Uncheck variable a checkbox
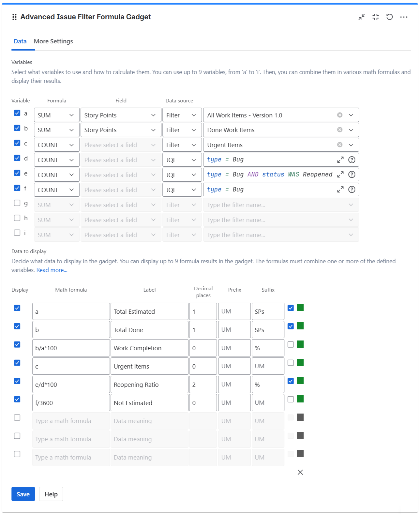Image resolution: width=420 pixels, height=514 pixels. coord(17,113)
